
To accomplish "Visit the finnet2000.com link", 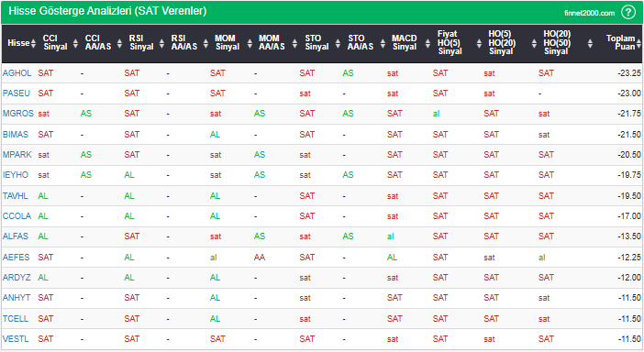I will 589,13.
